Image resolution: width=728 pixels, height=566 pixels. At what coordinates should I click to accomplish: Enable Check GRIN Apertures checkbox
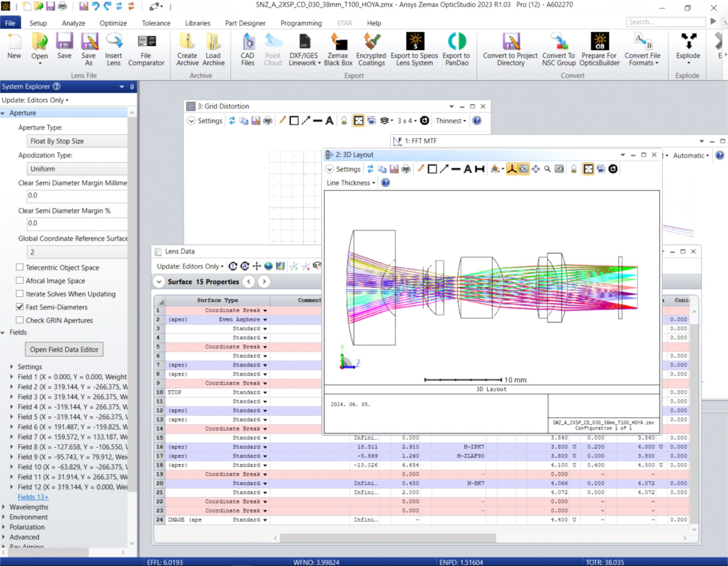click(20, 320)
